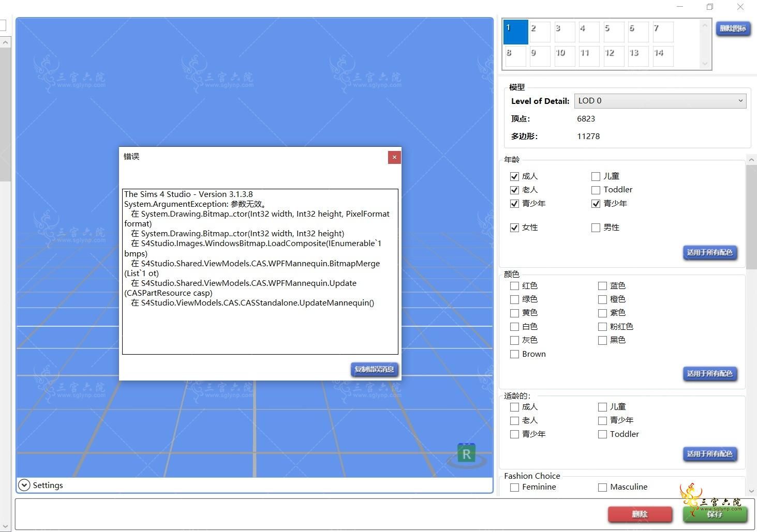
Task: Click 适用于所有配色 in 年龄 section
Action: click(x=710, y=252)
